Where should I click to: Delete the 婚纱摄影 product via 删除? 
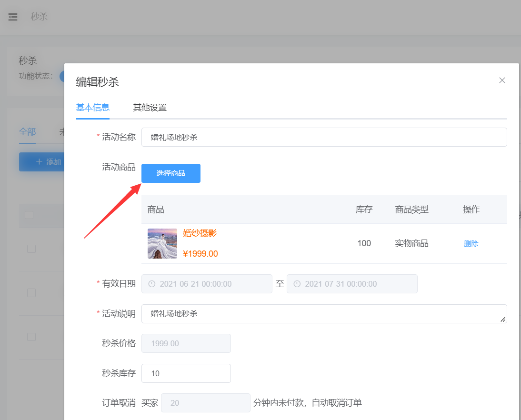(471, 243)
